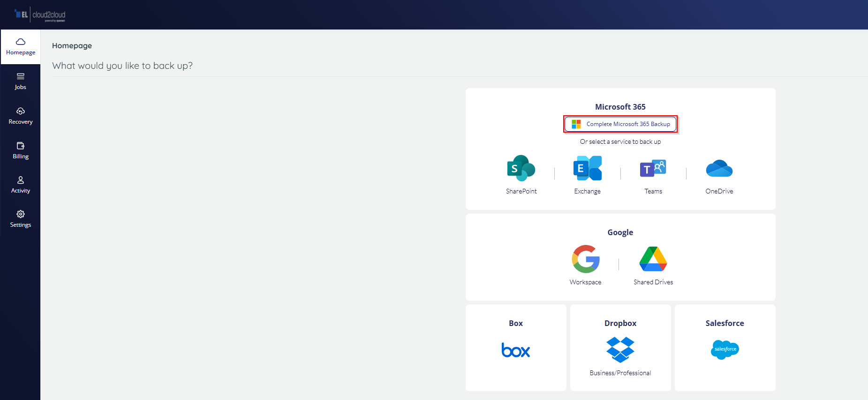Screen dimensions: 868x400
Task: Go to Jobs in sidebar
Action: (21, 81)
